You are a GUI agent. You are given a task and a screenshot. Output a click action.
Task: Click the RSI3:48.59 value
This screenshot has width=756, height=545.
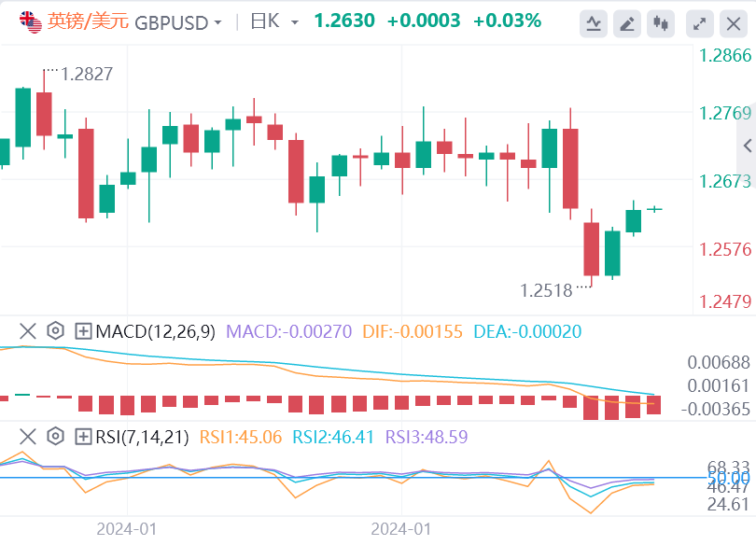[427, 437]
